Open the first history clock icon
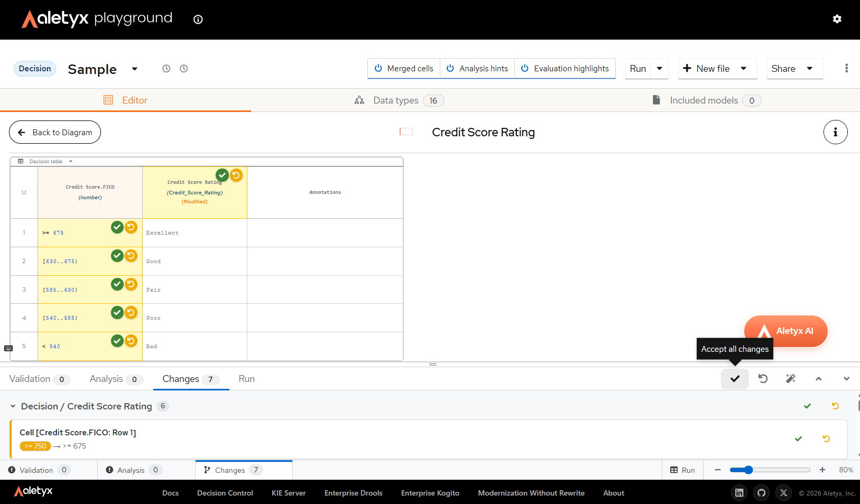This screenshot has width=860, height=504. [x=166, y=69]
